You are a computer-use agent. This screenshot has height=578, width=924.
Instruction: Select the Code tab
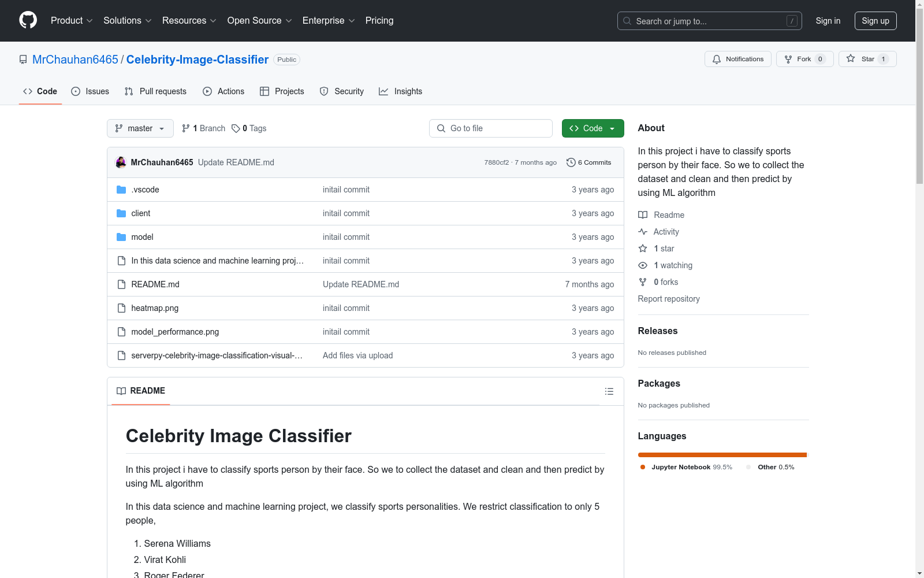click(40, 91)
